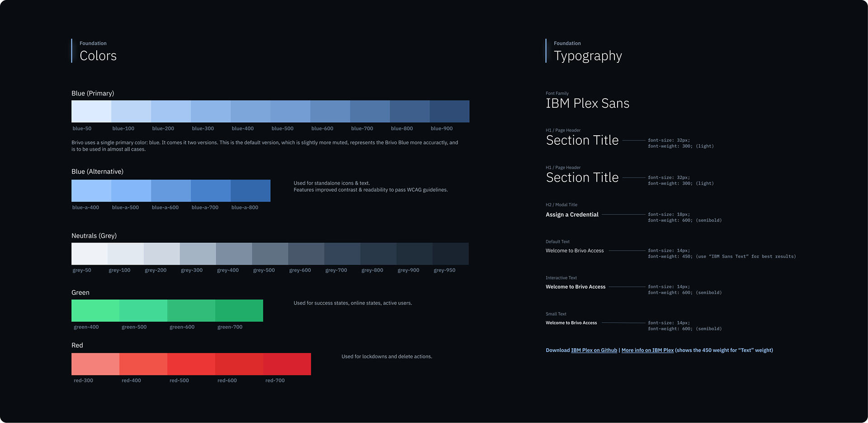
Task: Open the More info on IBM Plex link
Action: [647, 350]
